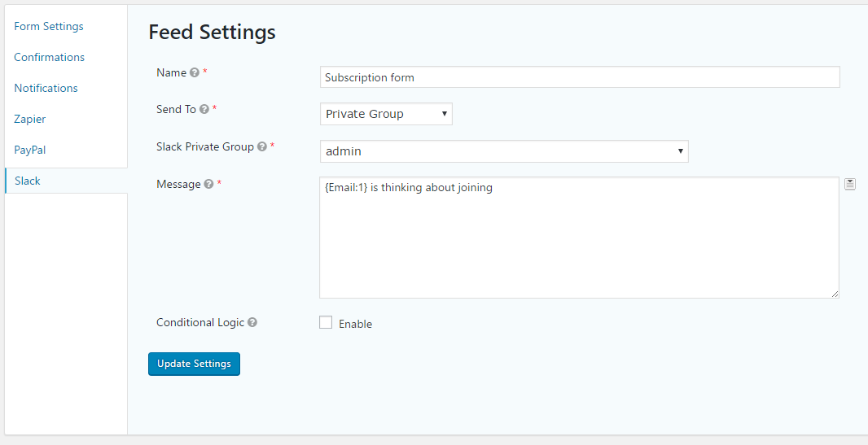Viewport: 868px width, 445px height.
Task: Go to the Confirmations tab
Action: (50, 57)
